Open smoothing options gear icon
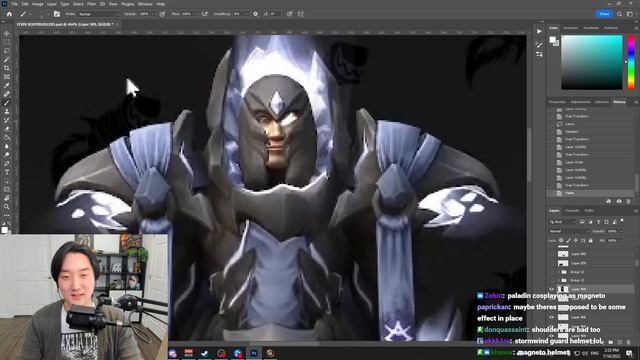The height and width of the screenshot is (360, 640). tap(256, 14)
